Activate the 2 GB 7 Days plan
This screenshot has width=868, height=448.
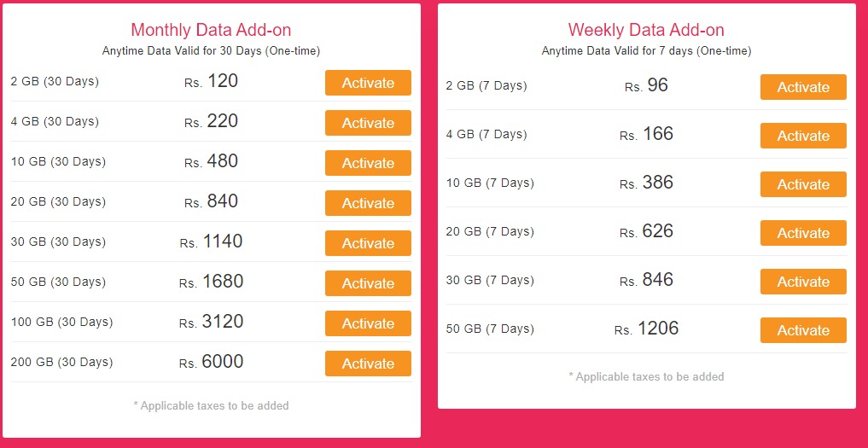803,87
